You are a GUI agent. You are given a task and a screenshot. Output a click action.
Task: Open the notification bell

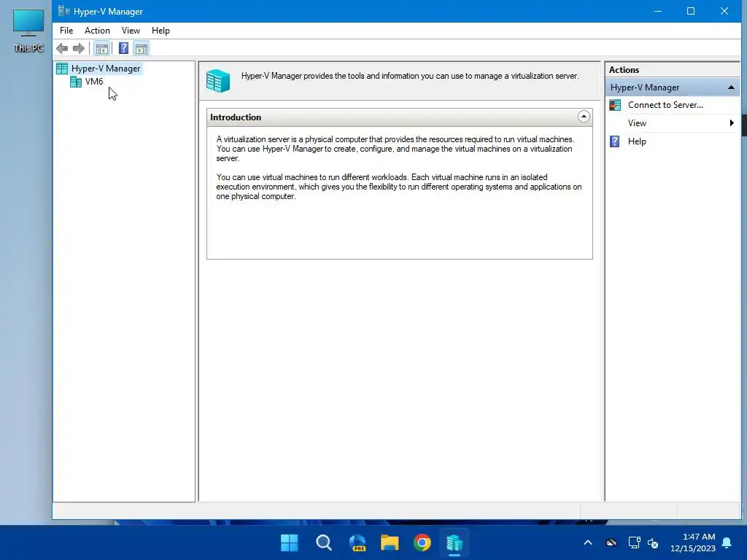click(x=727, y=542)
